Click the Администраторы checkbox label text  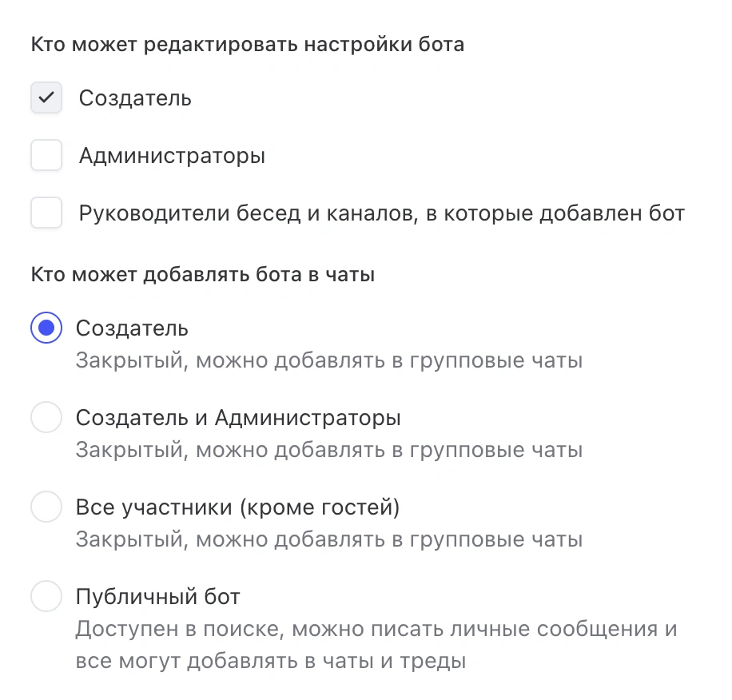coord(172,156)
